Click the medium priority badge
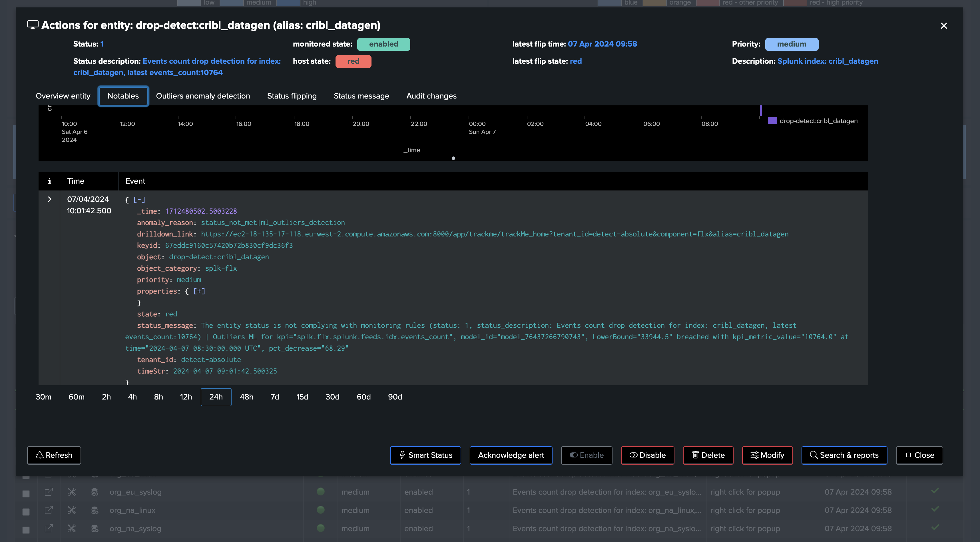The width and height of the screenshot is (980, 542). (792, 44)
